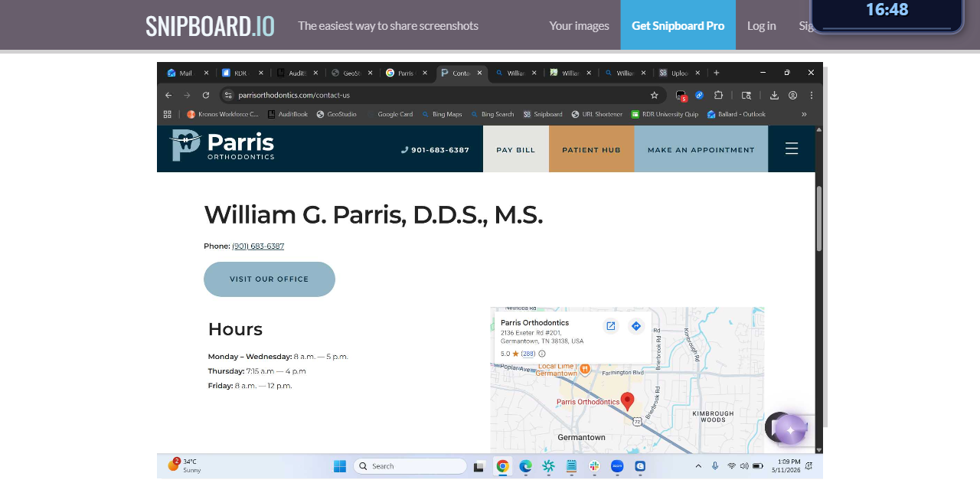
Task: Click the directions icon in map card
Action: pyautogui.click(x=635, y=326)
